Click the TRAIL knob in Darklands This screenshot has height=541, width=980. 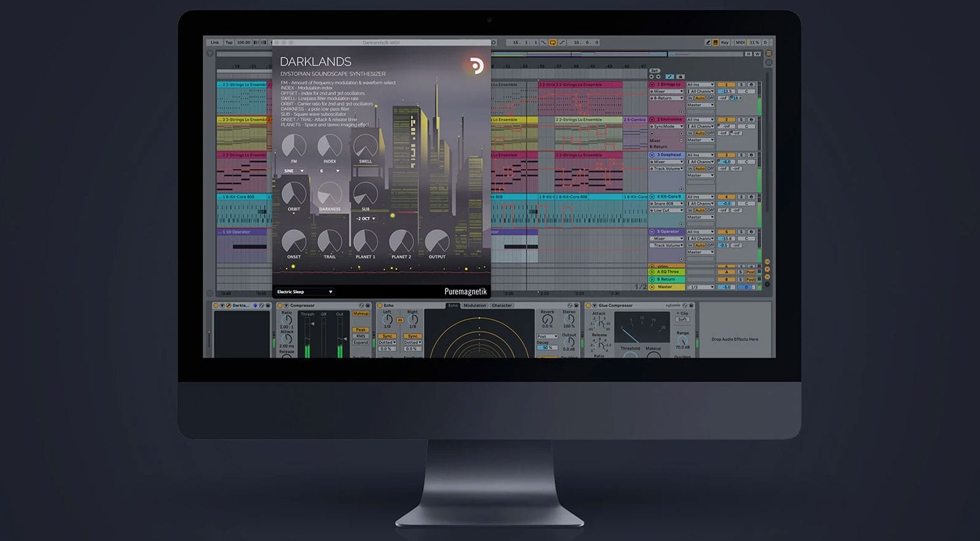[330, 242]
